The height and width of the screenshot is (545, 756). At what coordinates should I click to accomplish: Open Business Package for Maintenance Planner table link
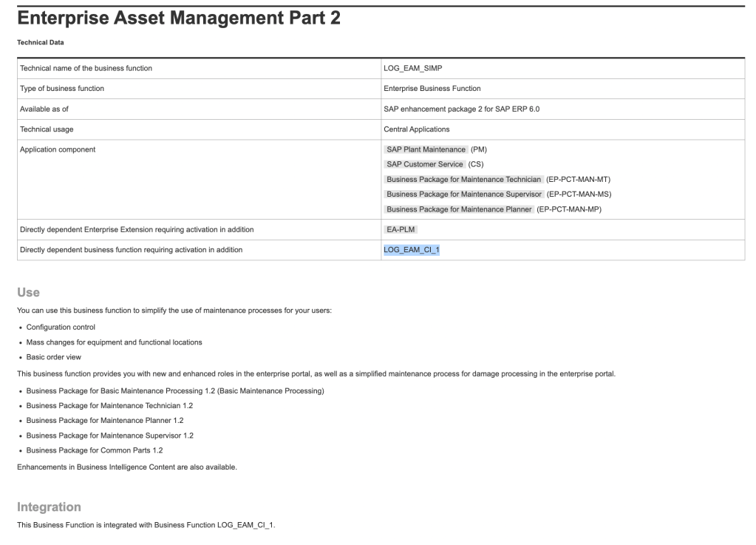click(459, 209)
